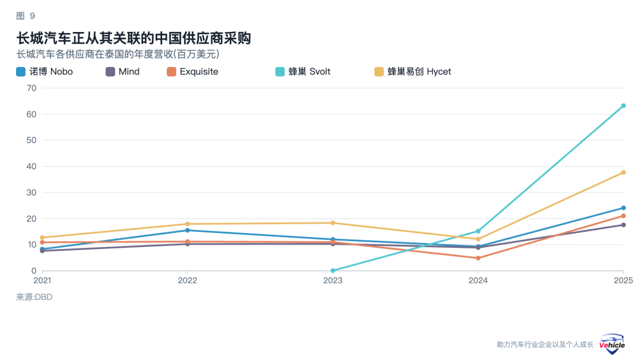641x364 pixels.
Task: Click the 10 y-axis label
Action: [31, 245]
